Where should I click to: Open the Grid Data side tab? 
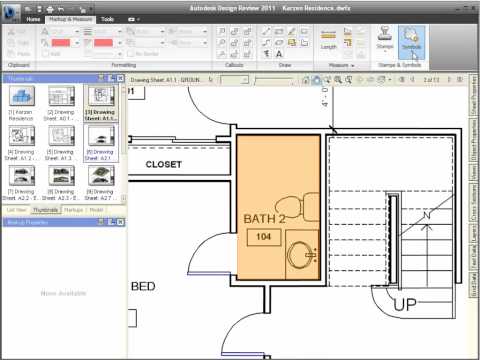click(473, 284)
